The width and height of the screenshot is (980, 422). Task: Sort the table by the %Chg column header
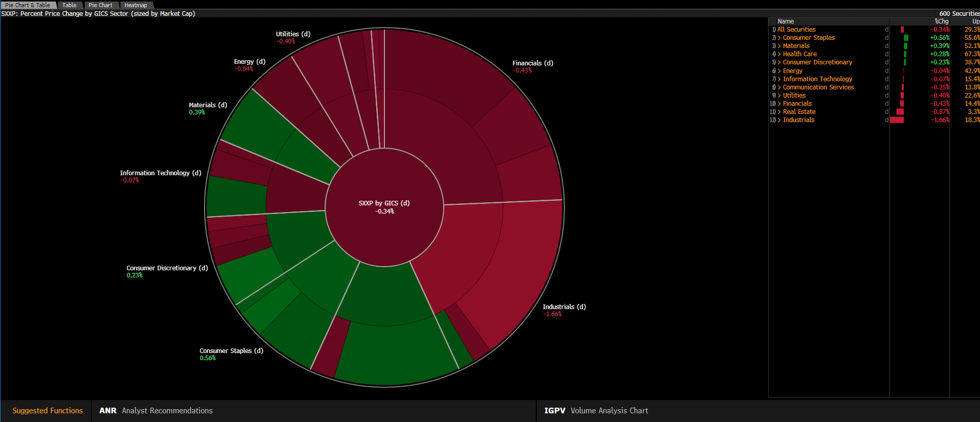point(942,21)
